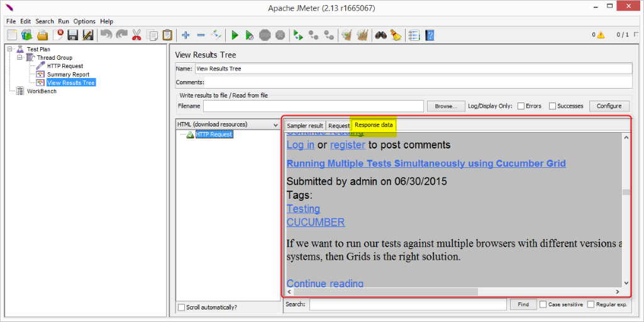Open Search with the binoculars icon
This screenshot has width=644, height=322.
point(381,35)
